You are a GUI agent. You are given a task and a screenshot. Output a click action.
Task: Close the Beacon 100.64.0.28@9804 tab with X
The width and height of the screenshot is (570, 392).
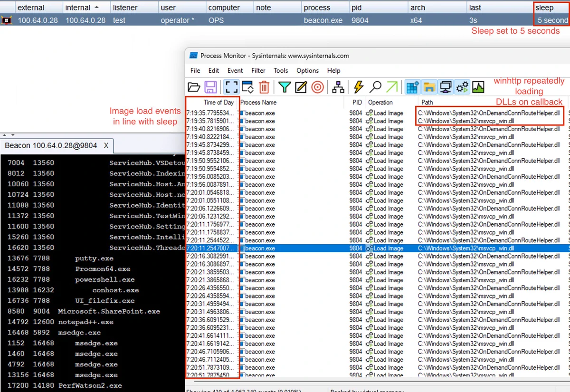click(x=106, y=145)
